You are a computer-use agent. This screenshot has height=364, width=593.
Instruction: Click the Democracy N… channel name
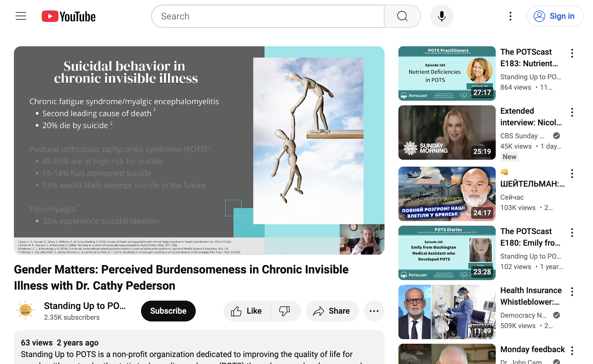pos(523,315)
